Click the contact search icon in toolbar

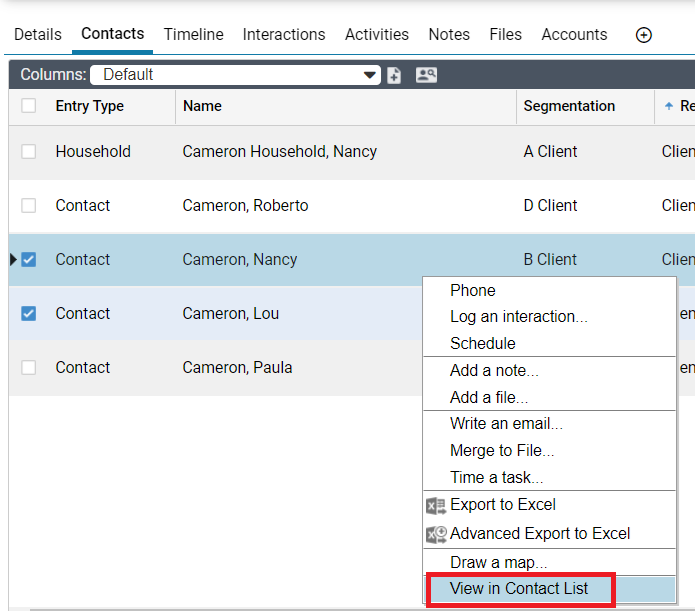coord(426,75)
